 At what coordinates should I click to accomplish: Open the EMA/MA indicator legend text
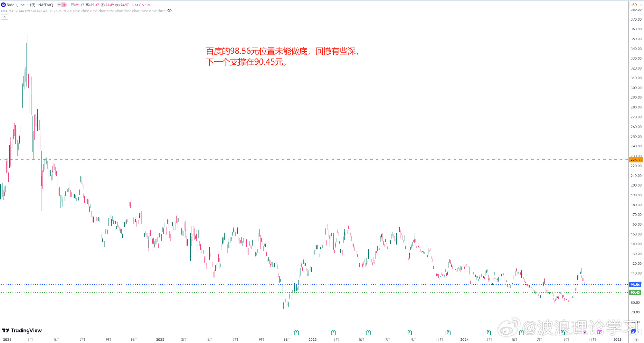[x=83, y=11]
